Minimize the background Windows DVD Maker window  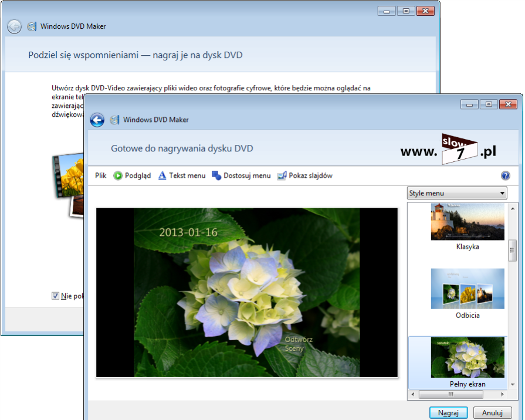click(x=387, y=11)
